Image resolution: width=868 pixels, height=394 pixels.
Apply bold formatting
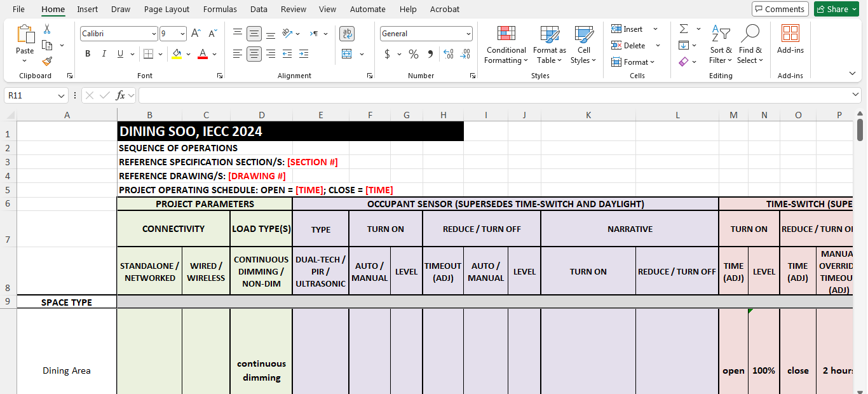click(88, 53)
